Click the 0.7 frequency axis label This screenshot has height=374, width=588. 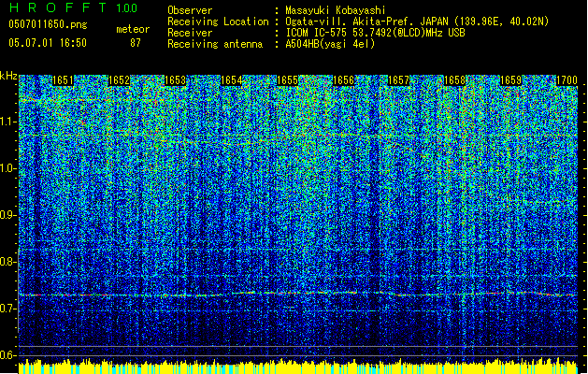point(7,309)
